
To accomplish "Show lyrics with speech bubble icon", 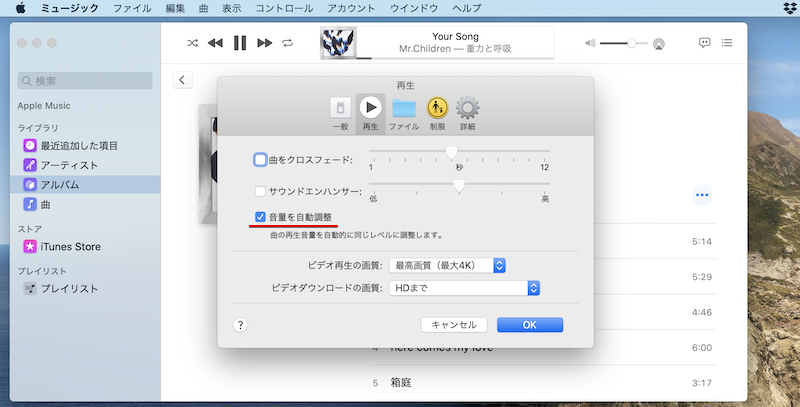I will pyautogui.click(x=705, y=43).
